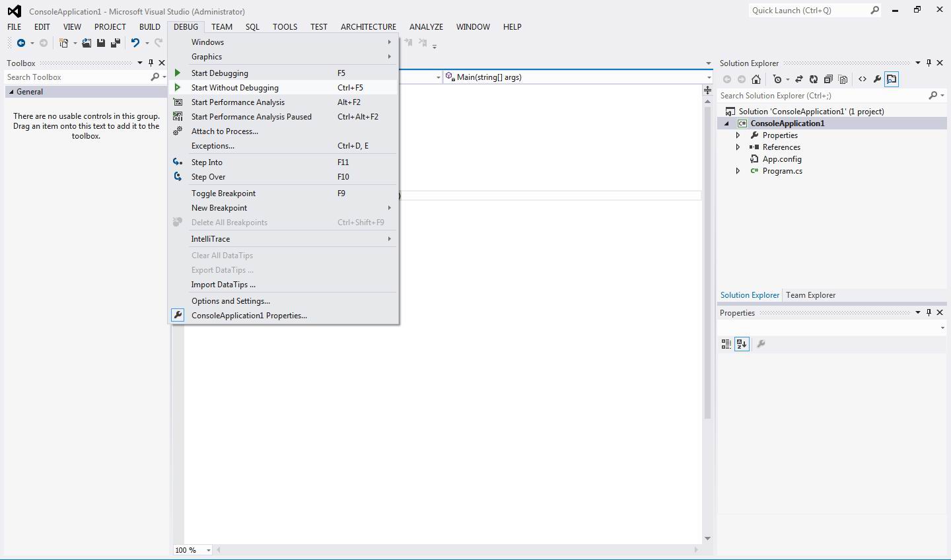Click the Save All toolbar icon
Image resolution: width=951 pixels, height=560 pixels.
pyautogui.click(x=116, y=43)
